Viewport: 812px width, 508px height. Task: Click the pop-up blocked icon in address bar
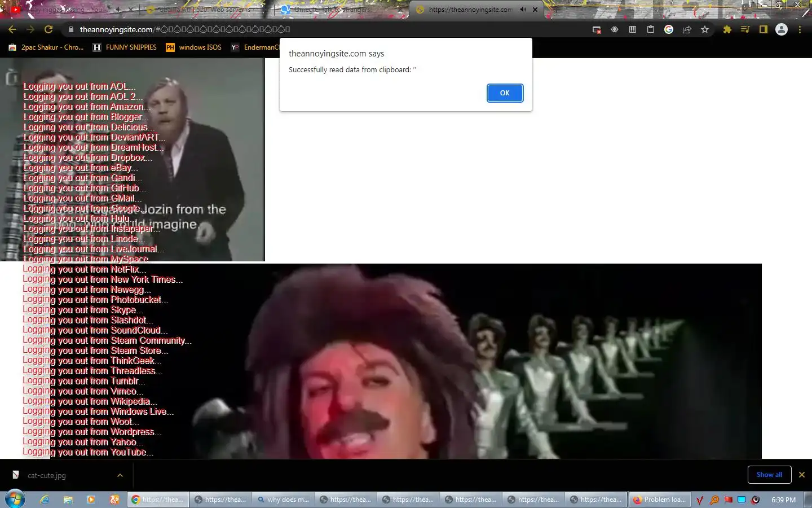597,29
